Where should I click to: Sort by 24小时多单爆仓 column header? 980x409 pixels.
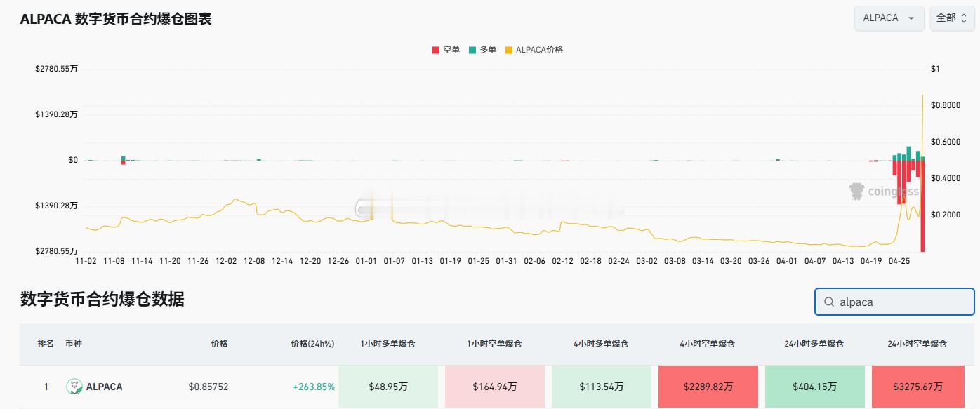tap(814, 344)
